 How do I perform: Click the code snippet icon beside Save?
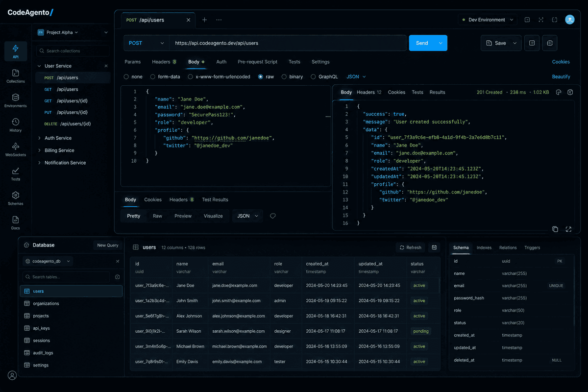click(x=532, y=43)
